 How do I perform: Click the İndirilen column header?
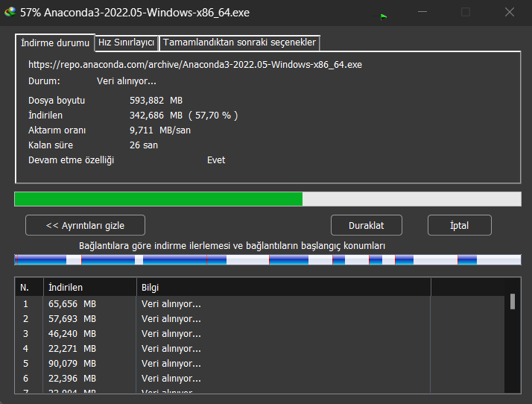pyautogui.click(x=90, y=287)
